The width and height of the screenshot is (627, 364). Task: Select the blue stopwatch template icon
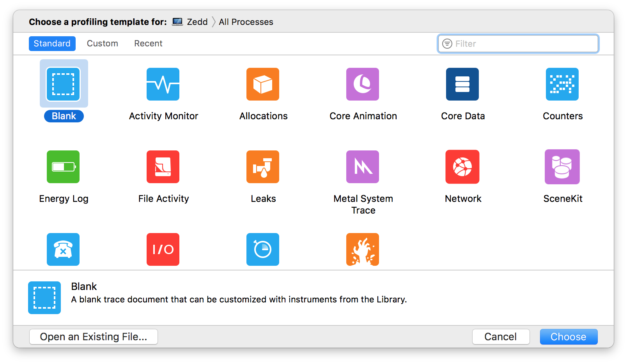coord(263,249)
